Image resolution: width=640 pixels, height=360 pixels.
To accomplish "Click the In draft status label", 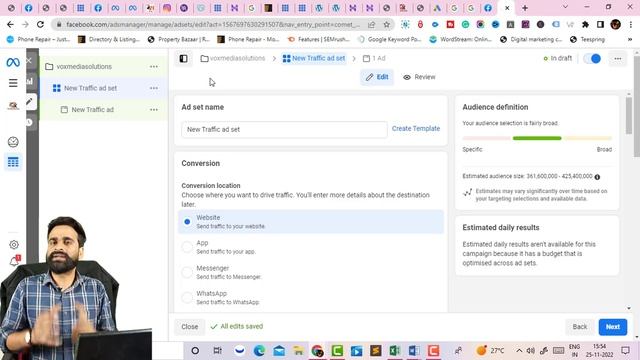I will tap(558, 58).
